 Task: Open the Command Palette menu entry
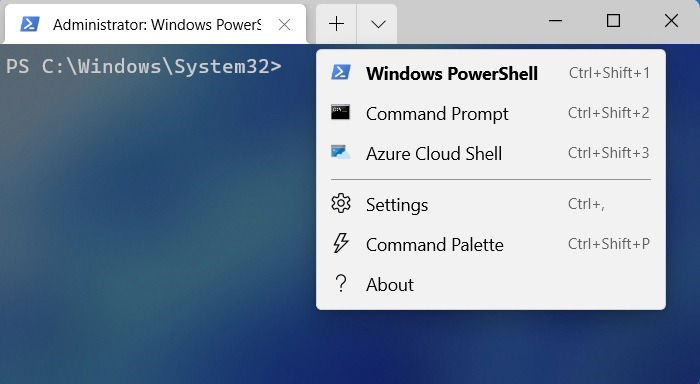(491, 245)
